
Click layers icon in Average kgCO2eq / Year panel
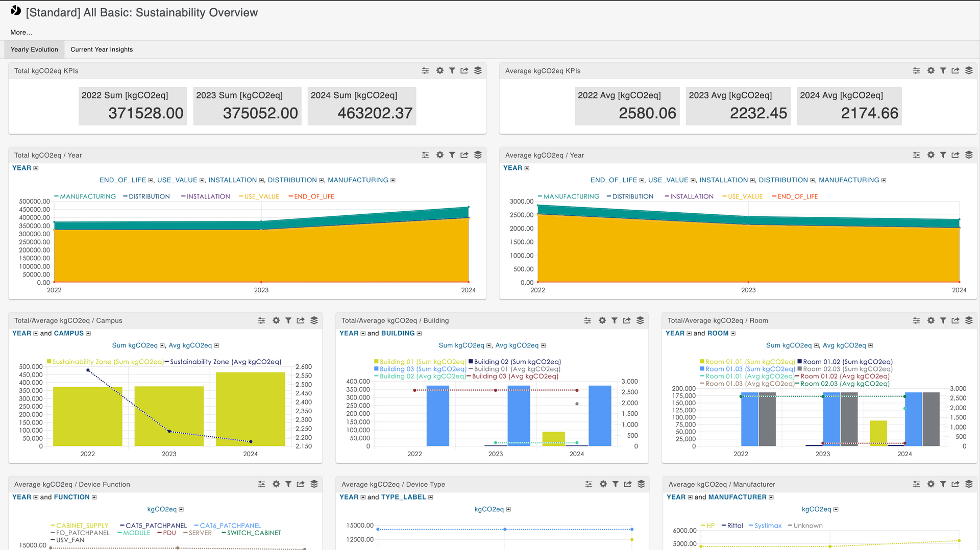pos(968,155)
